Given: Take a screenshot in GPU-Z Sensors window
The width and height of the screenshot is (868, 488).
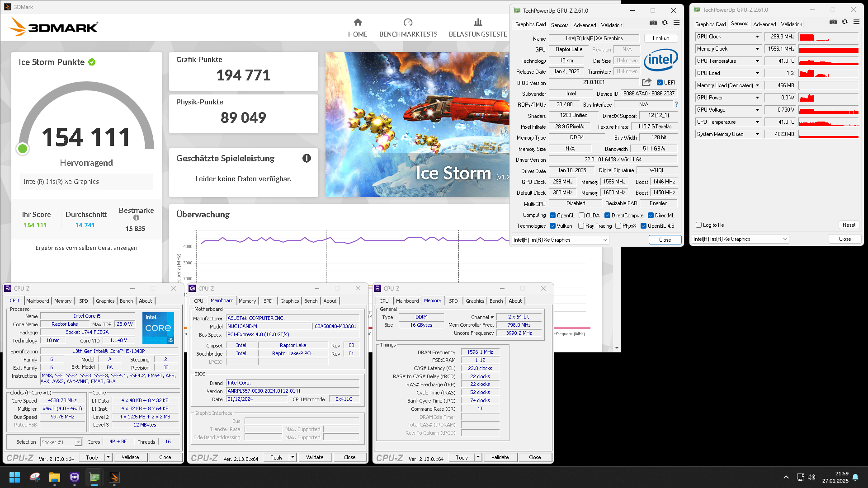Looking at the screenshot, I should point(833,22).
